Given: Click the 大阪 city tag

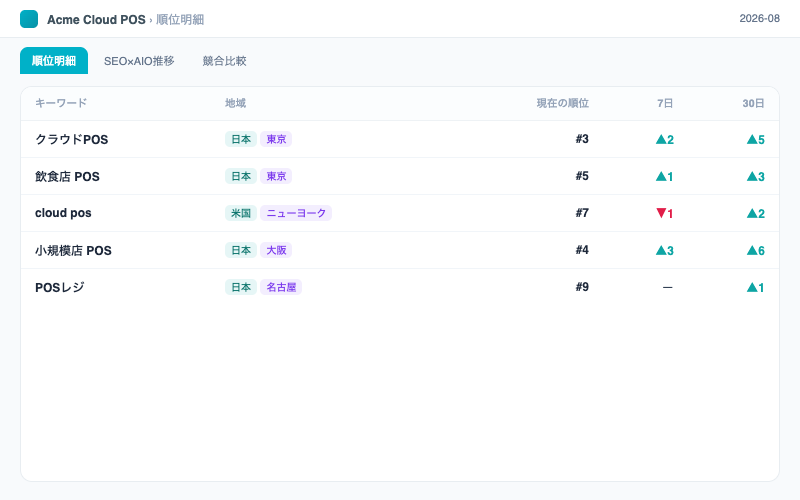Looking at the screenshot, I should pos(276,250).
